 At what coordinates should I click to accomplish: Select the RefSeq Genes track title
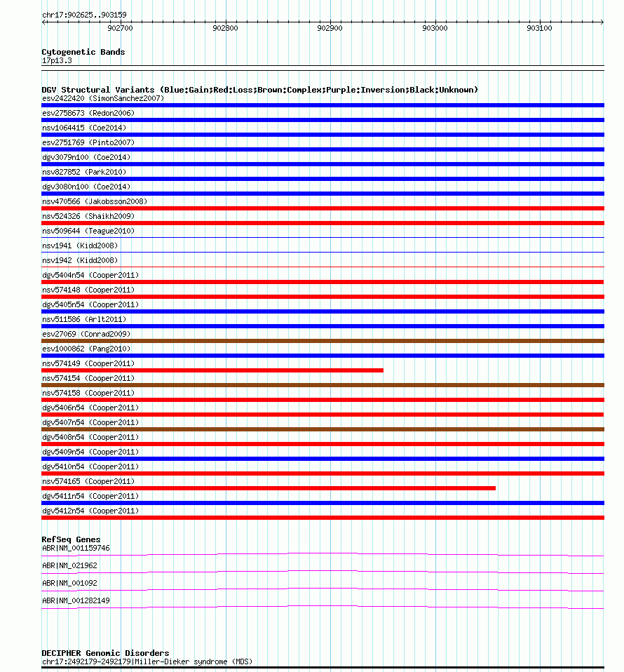pos(71,539)
